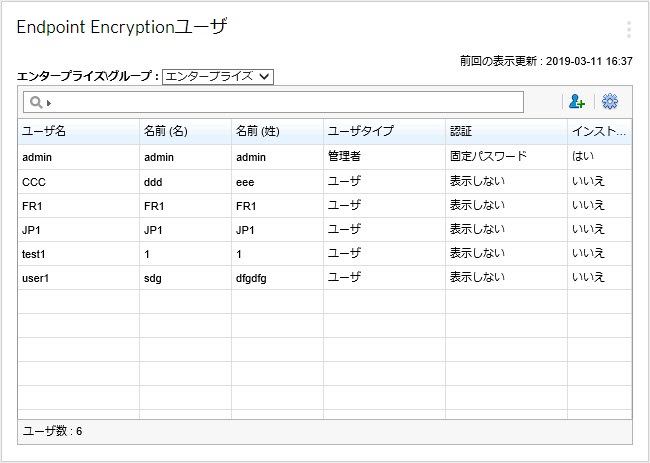Click 固定パスワード cell in admin row
Screen dimensions: 650x463
(488, 157)
